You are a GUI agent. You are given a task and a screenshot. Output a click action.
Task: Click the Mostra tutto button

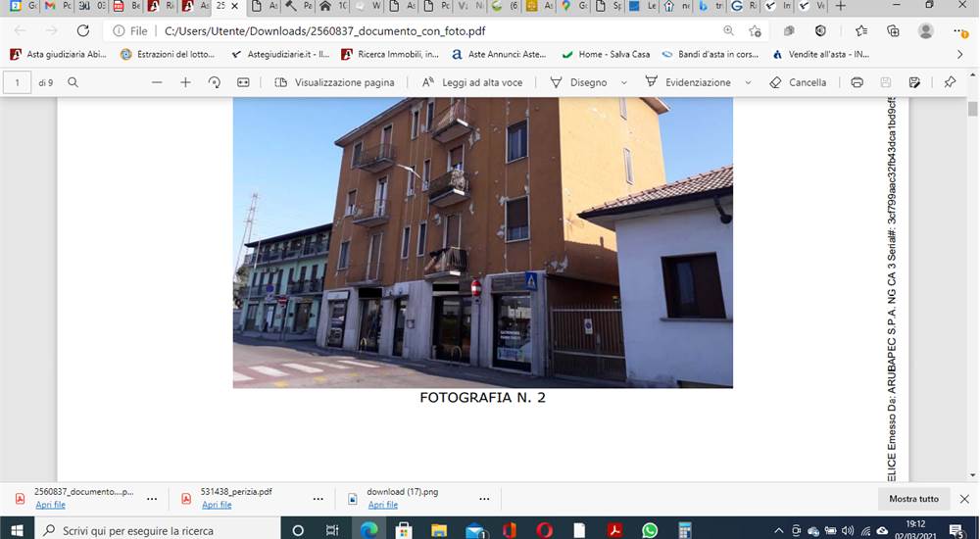(x=913, y=499)
